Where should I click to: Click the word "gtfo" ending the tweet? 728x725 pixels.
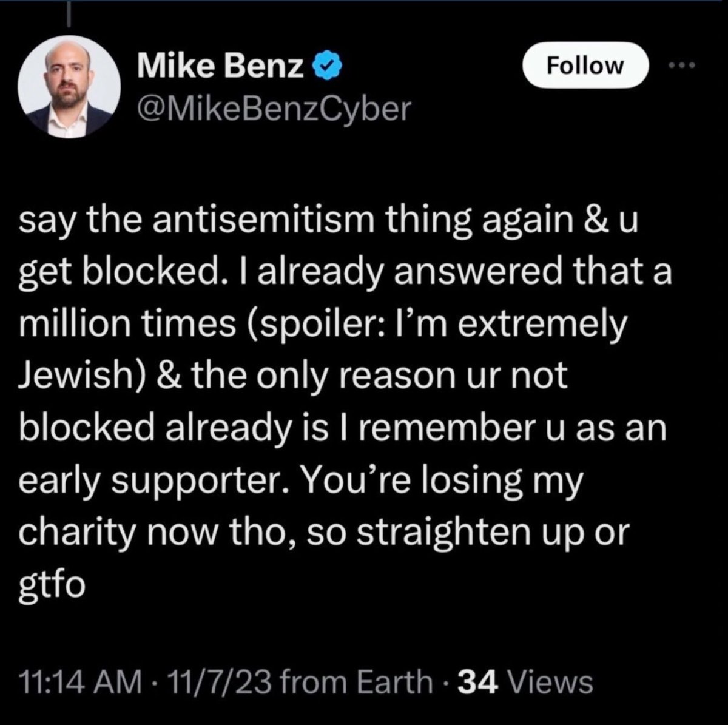coord(52,585)
